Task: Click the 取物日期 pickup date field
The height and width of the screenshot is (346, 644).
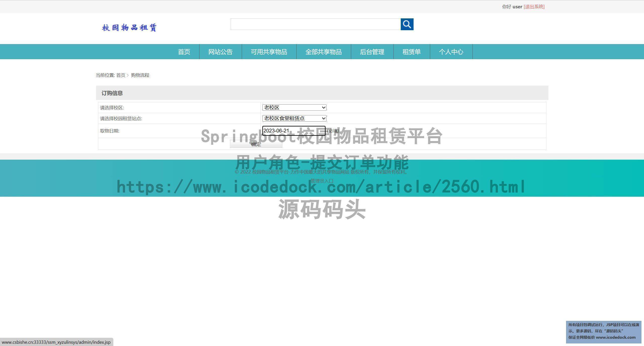Action: [x=294, y=131]
